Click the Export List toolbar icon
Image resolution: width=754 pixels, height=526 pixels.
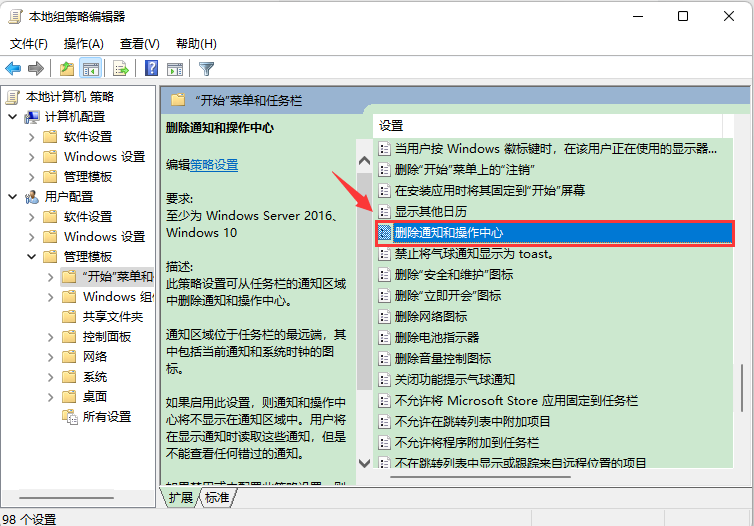pyautogui.click(x=120, y=69)
